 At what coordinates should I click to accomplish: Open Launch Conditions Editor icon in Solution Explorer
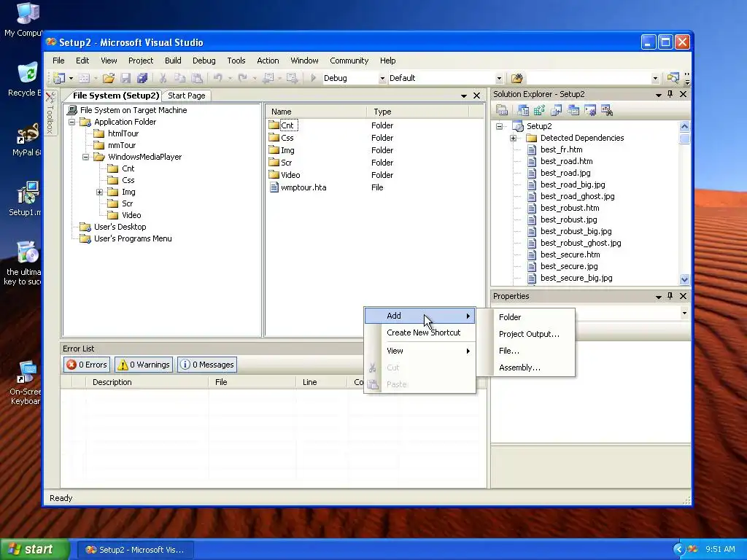tap(606, 111)
